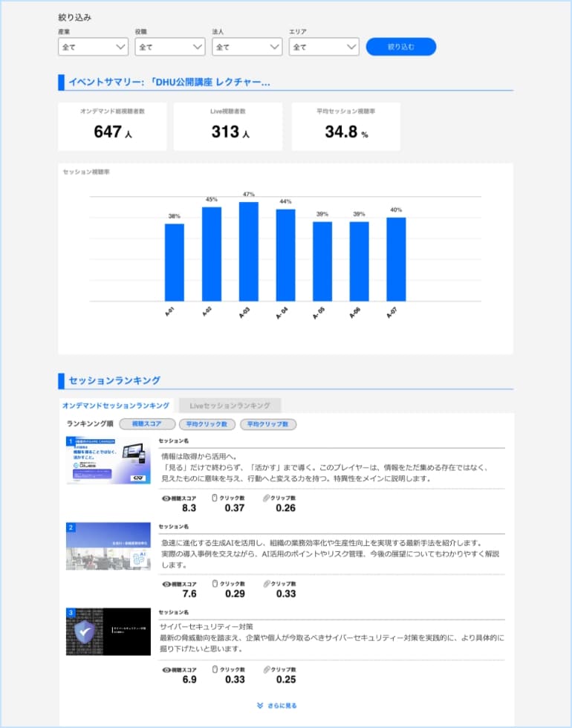Image resolution: width=572 pixels, height=728 pixels.
Task: Click the score value 6.9
Action: pyautogui.click(x=189, y=680)
